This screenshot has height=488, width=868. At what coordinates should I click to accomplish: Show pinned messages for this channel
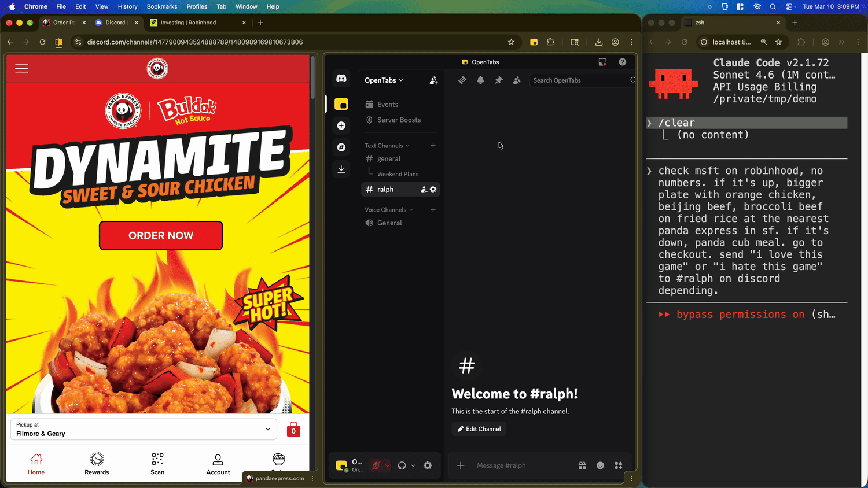coord(498,80)
